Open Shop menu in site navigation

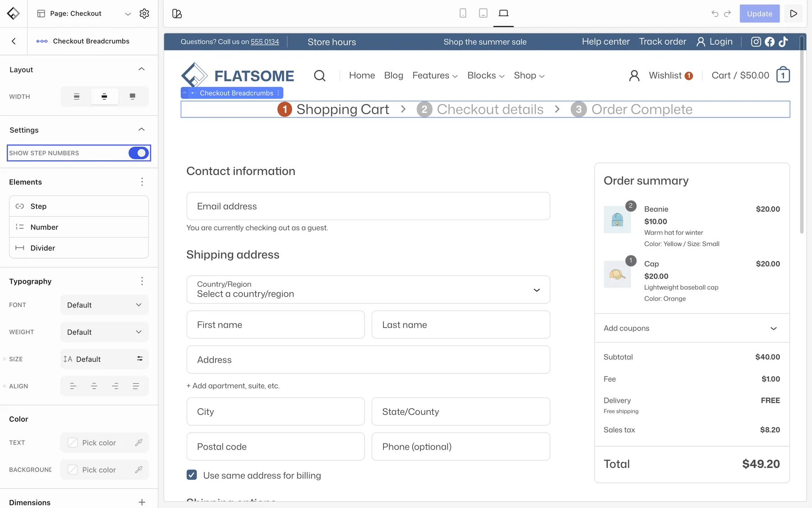(529, 75)
